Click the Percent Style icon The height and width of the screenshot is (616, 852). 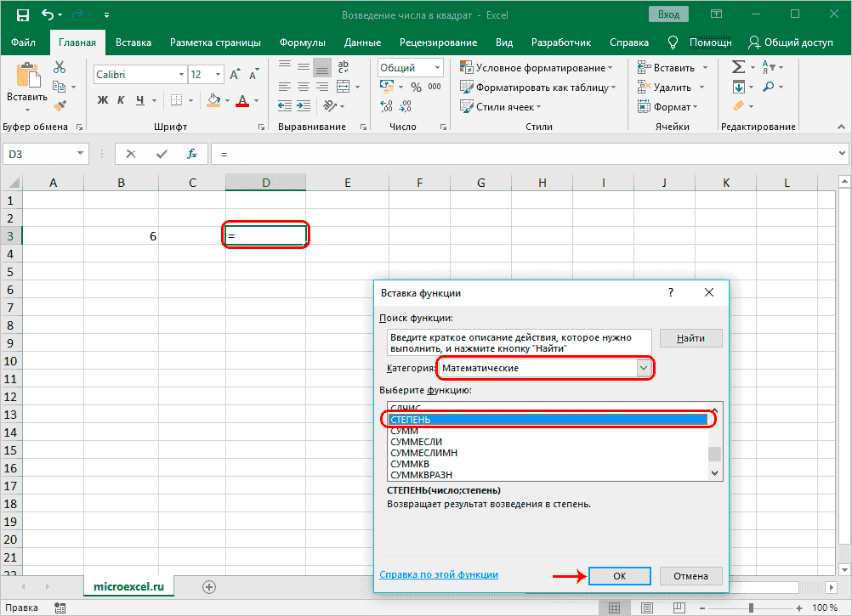tap(416, 87)
